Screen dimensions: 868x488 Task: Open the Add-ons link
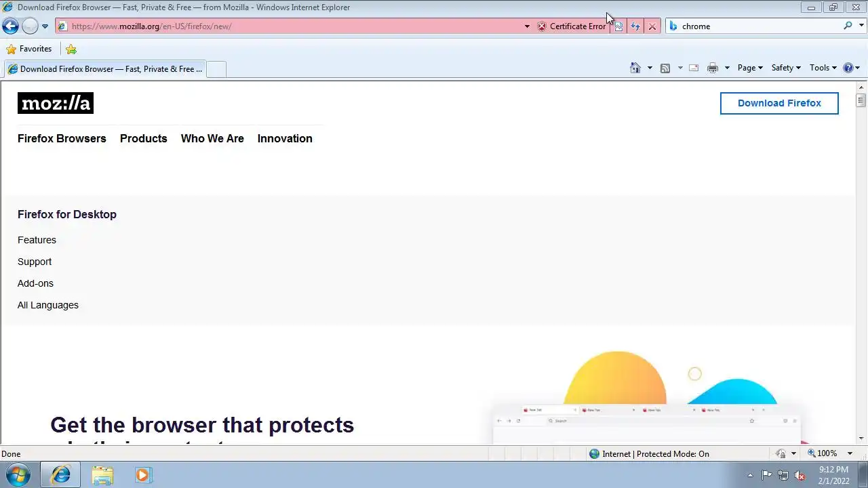[x=35, y=283]
